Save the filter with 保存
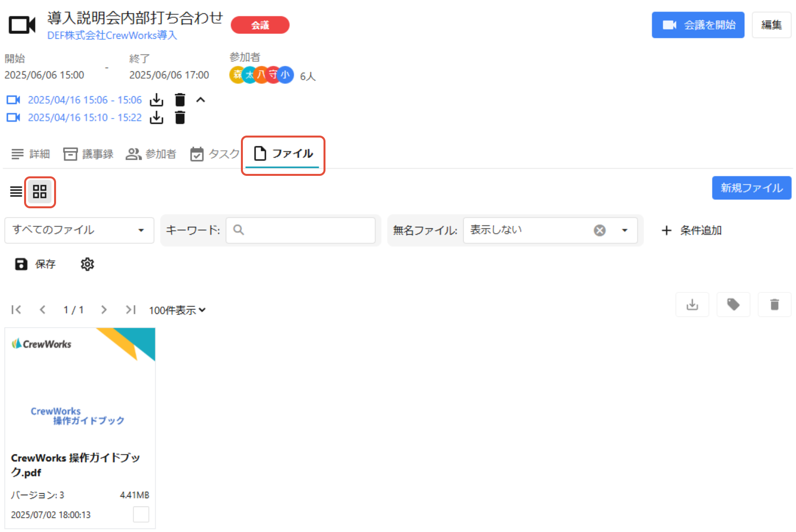The height and width of the screenshot is (532, 796). point(35,264)
